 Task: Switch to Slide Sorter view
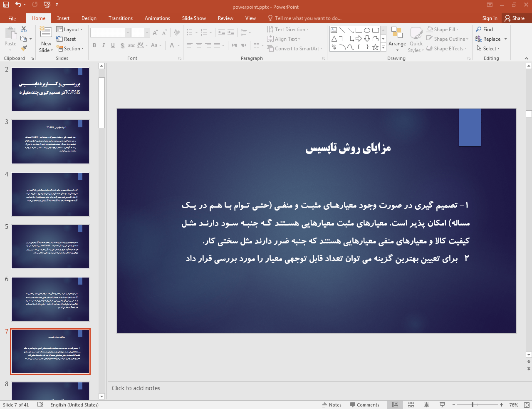[411, 405]
